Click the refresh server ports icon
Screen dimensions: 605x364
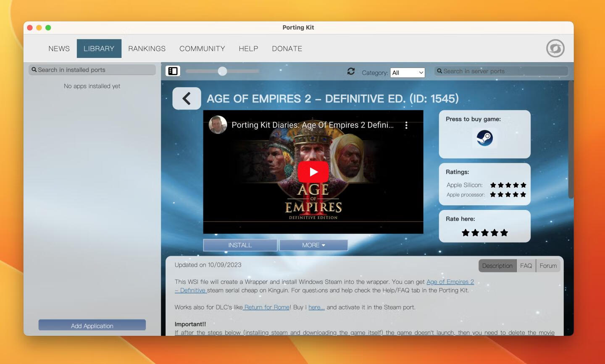coord(351,71)
